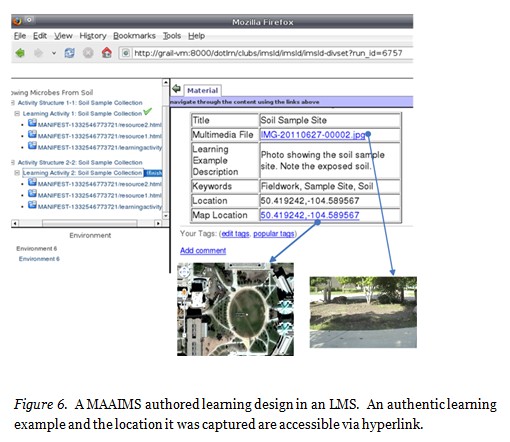
Task: Open the navigation history dropdown arrow
Action: pyautogui.click(x=54, y=53)
